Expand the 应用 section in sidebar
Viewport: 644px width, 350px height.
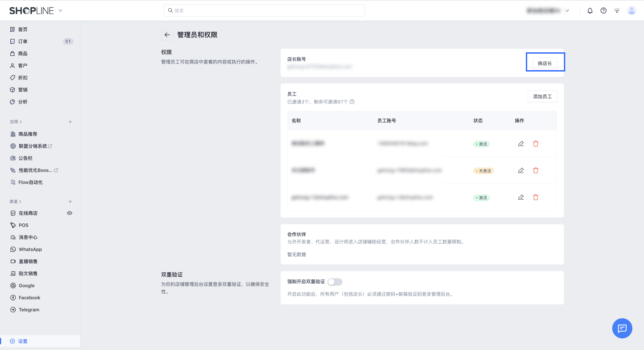point(16,122)
